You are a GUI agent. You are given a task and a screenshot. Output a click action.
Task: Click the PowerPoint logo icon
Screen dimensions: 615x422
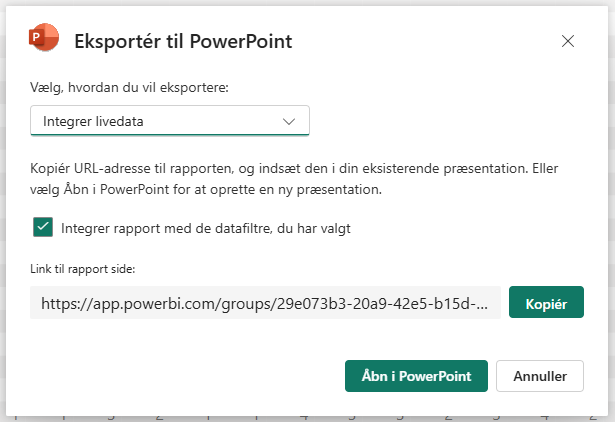(45, 40)
